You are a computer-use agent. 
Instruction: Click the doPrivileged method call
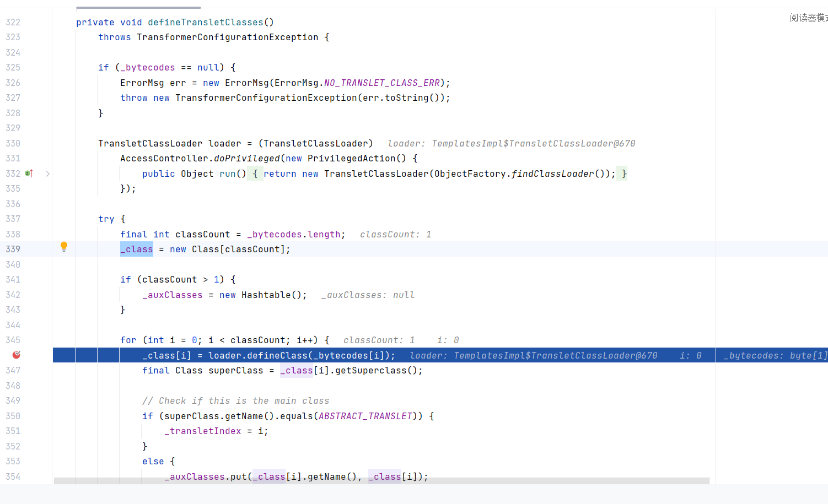(x=247, y=159)
